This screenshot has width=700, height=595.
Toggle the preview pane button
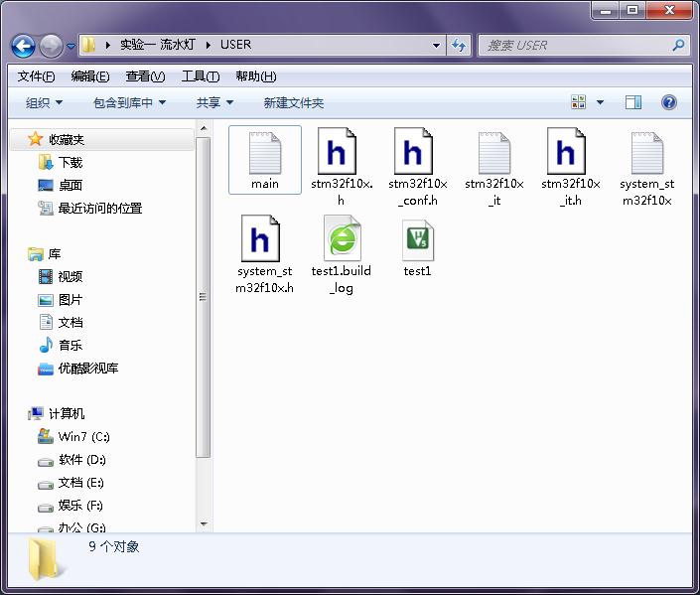[633, 102]
